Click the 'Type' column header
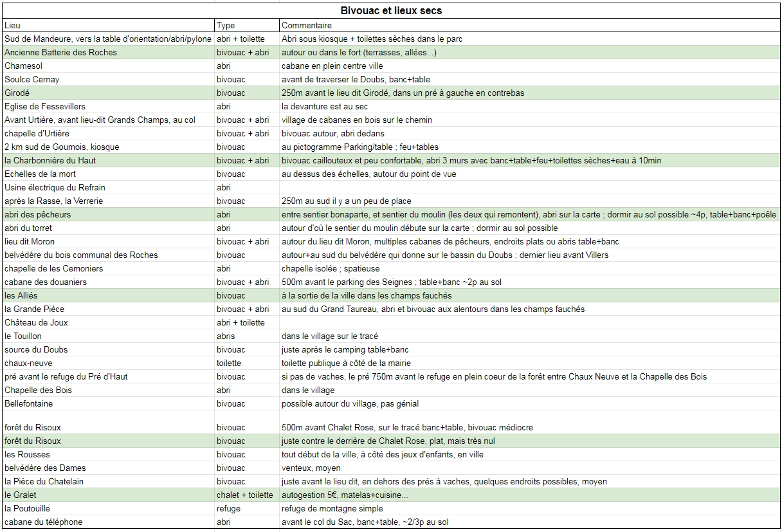This screenshot has width=782, height=532. (x=247, y=26)
